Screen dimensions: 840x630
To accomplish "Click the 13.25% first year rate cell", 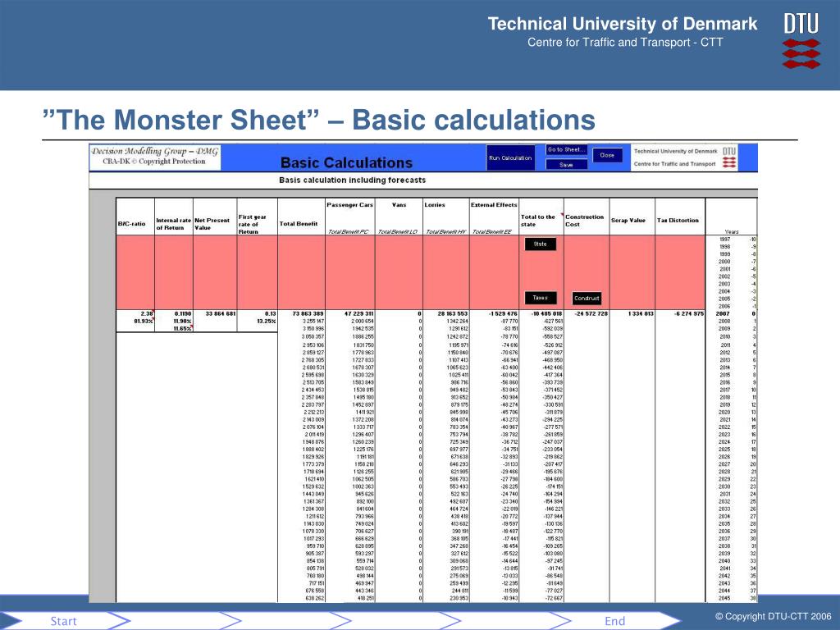I will coord(267,322).
